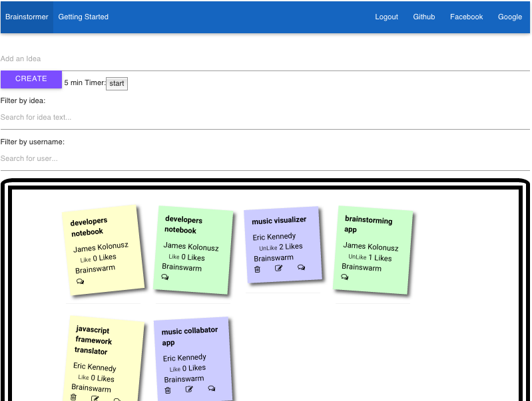Click the Search for idea text field
This screenshot has width=532, height=401.
pos(265,117)
